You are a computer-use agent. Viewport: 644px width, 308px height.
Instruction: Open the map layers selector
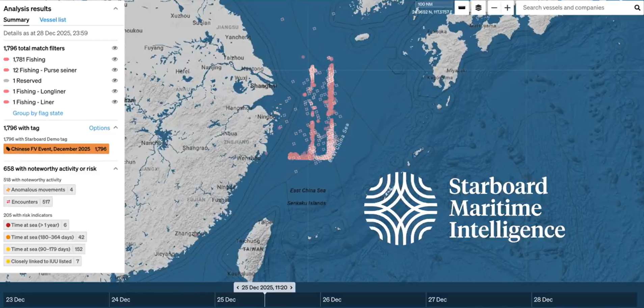478,8
